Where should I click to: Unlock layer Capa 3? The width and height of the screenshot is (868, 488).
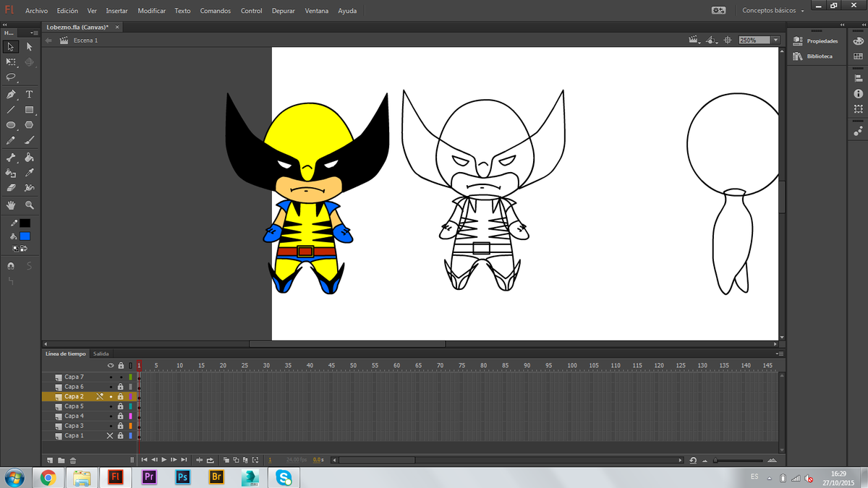[x=121, y=426]
